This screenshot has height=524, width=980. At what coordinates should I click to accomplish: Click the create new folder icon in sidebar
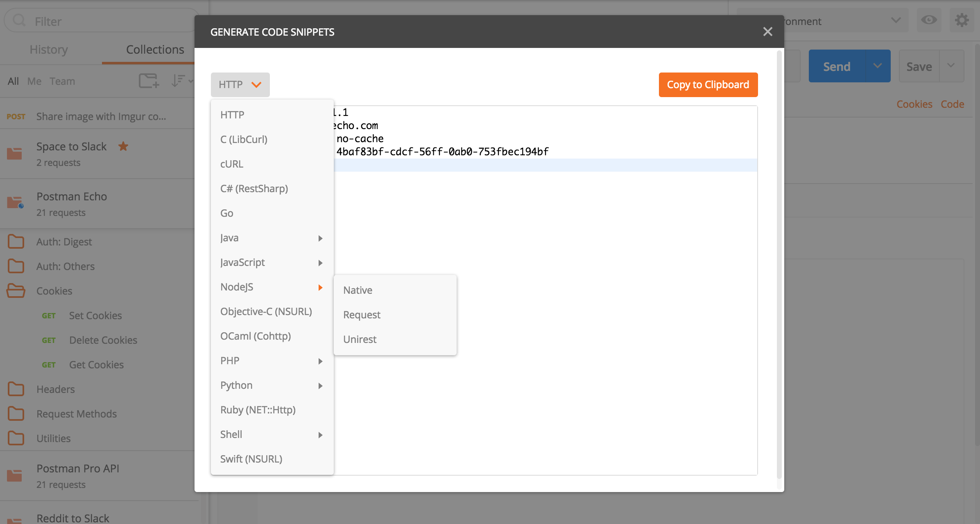click(x=149, y=80)
